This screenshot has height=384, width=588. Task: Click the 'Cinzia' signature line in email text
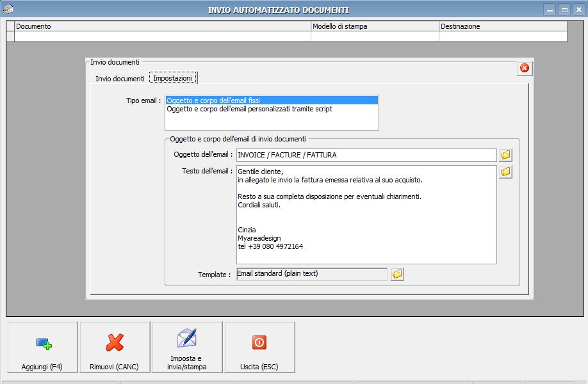click(247, 230)
